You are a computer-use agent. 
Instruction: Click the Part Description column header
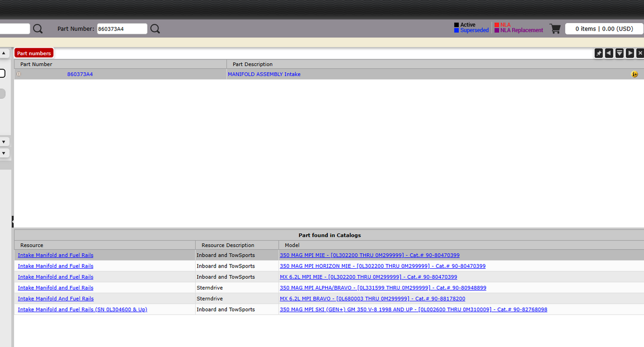(x=253, y=64)
